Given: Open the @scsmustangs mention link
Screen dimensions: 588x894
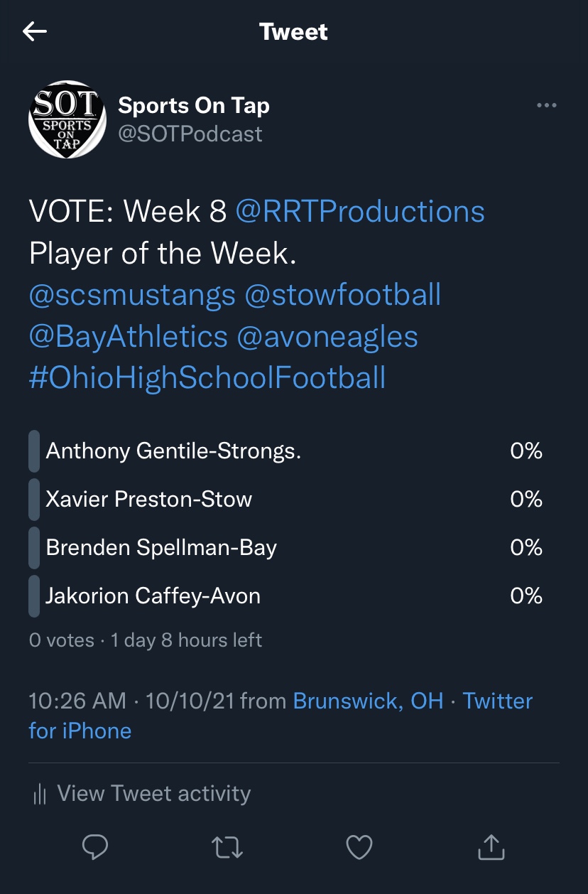Looking at the screenshot, I should 132,294.
